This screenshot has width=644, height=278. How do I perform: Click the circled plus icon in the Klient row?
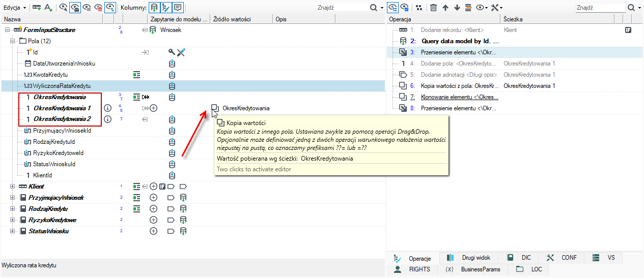pyautogui.click(x=153, y=187)
